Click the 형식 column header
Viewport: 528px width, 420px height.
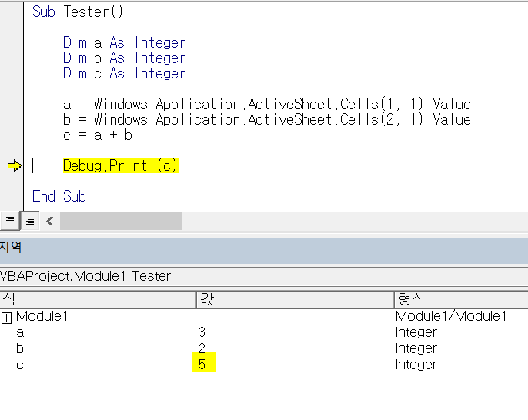tap(461, 299)
